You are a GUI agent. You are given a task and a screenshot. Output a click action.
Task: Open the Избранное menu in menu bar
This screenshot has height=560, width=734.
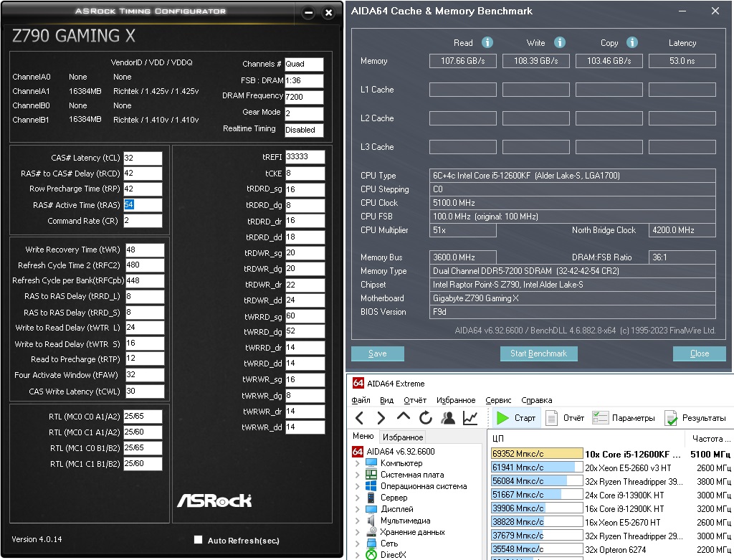coord(456,400)
